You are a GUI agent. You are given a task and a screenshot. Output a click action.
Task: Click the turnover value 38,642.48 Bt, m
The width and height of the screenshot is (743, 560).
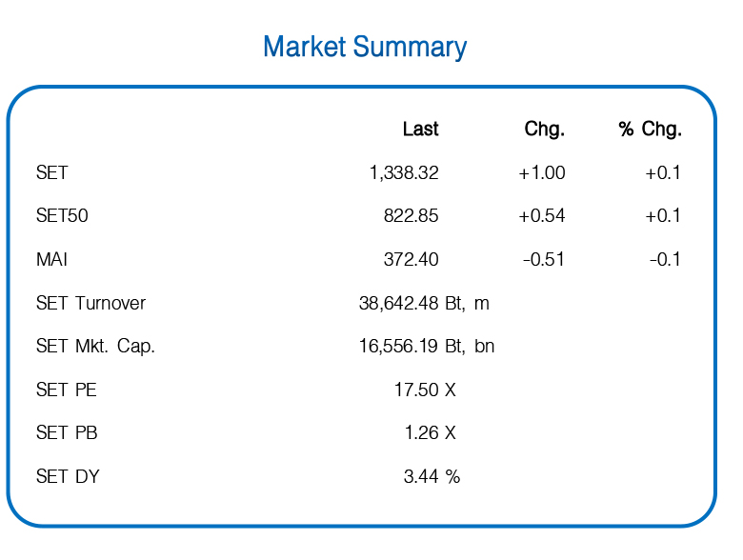[x=424, y=303]
